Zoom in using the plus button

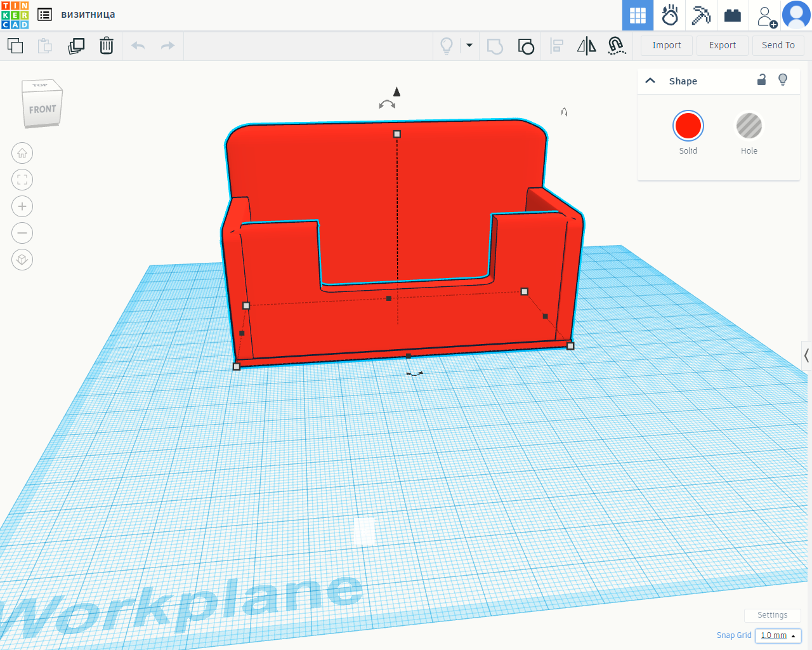(x=22, y=206)
